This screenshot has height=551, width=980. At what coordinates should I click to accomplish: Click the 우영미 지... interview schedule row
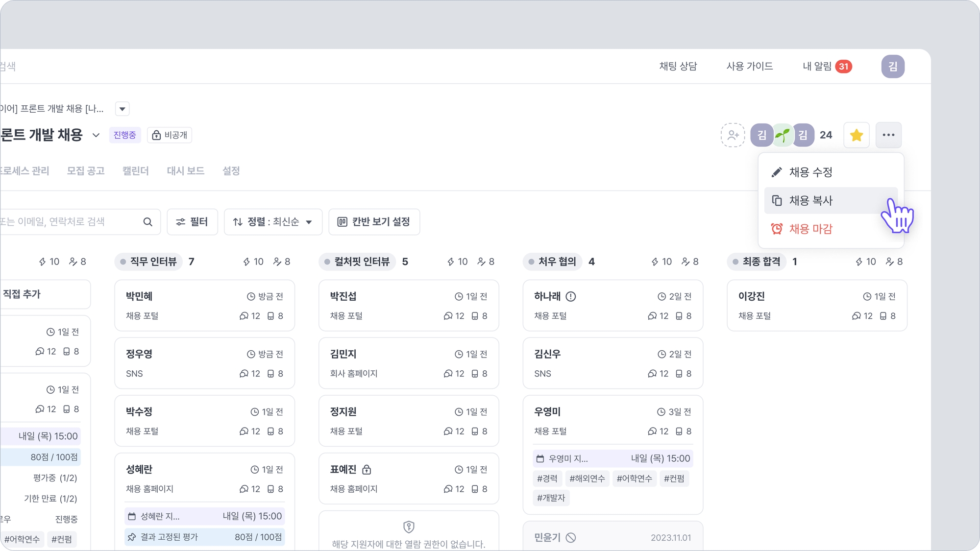click(x=613, y=458)
